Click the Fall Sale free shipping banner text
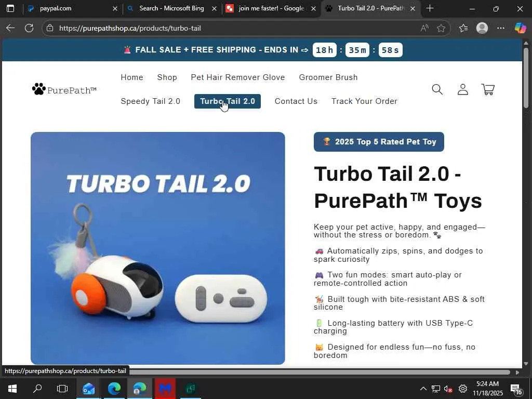 pyautogui.click(x=216, y=50)
